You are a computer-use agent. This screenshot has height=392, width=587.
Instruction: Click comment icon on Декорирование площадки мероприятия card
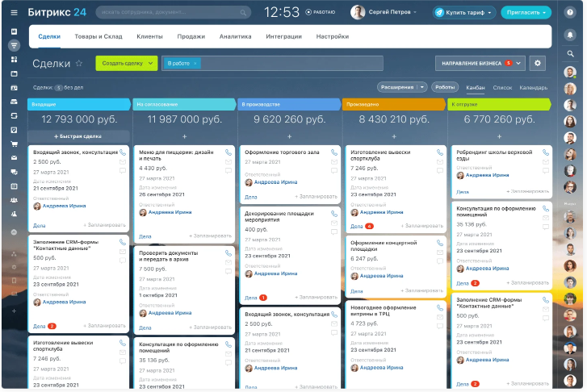(334, 232)
